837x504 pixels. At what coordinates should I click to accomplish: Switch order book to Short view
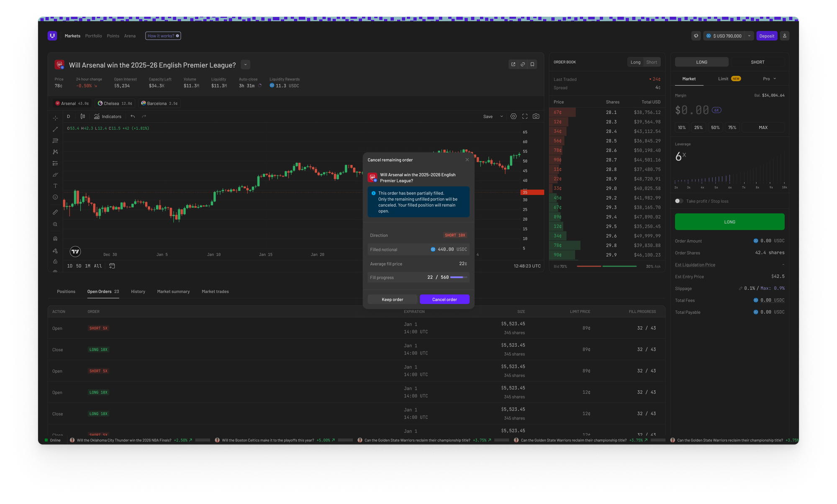pos(652,62)
